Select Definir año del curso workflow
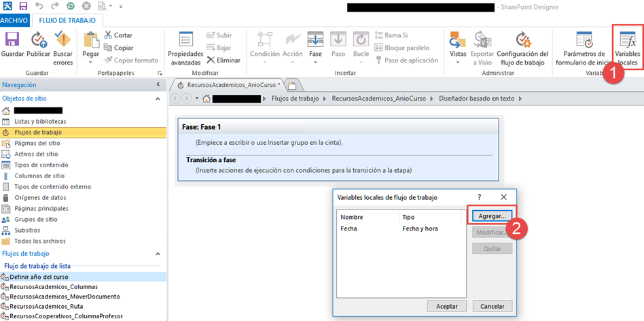 point(84,277)
